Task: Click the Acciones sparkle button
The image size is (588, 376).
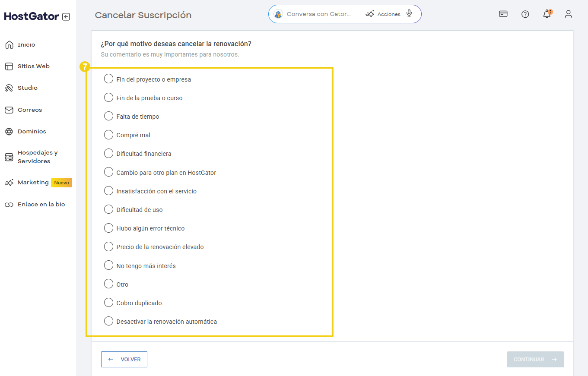Action: point(383,14)
